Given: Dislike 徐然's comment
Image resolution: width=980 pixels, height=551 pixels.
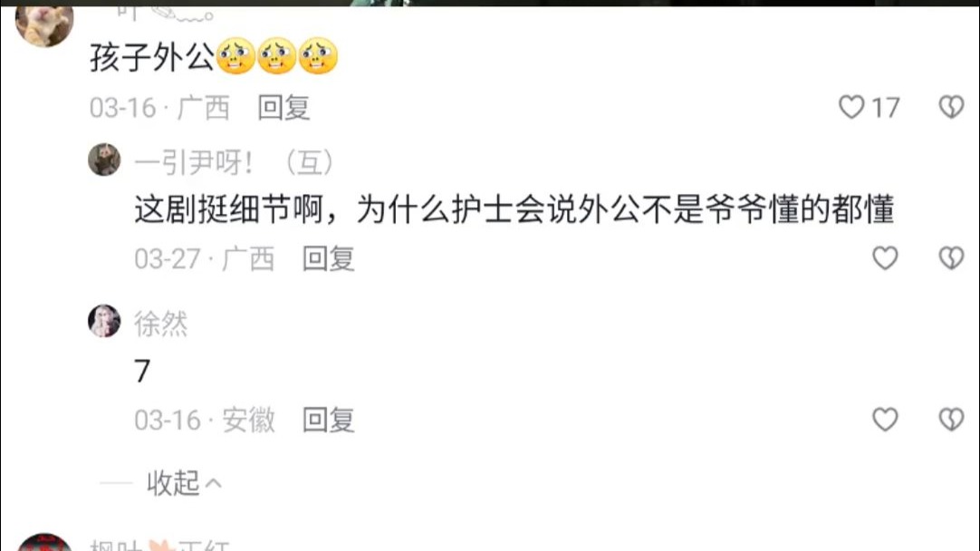Looking at the screenshot, I should click(x=951, y=419).
